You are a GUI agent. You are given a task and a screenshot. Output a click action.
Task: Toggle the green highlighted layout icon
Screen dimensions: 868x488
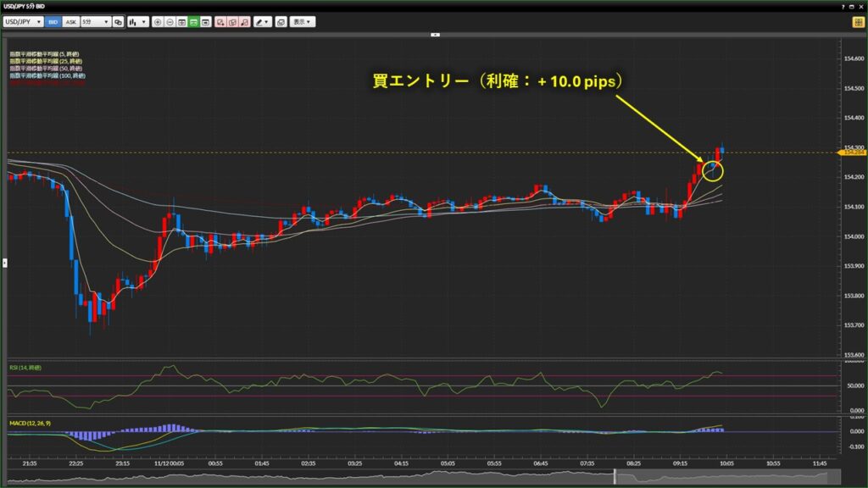(194, 21)
